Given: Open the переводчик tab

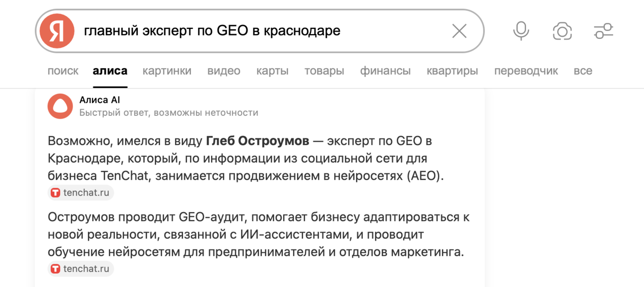Looking at the screenshot, I should (526, 71).
